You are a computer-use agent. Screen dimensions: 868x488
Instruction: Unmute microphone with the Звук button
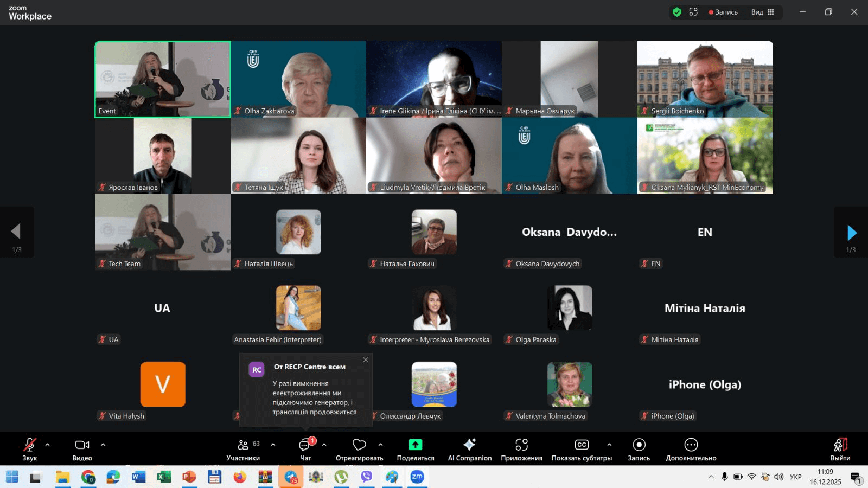pos(29,450)
